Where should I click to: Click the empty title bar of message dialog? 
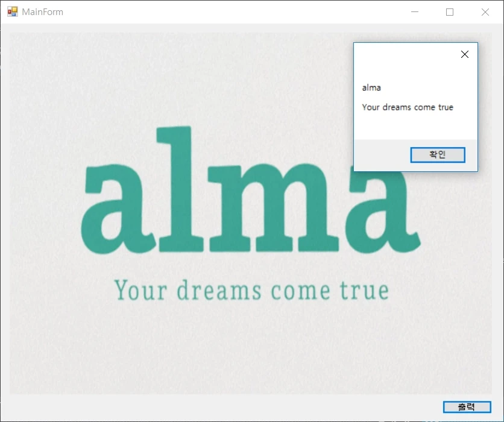(404, 54)
